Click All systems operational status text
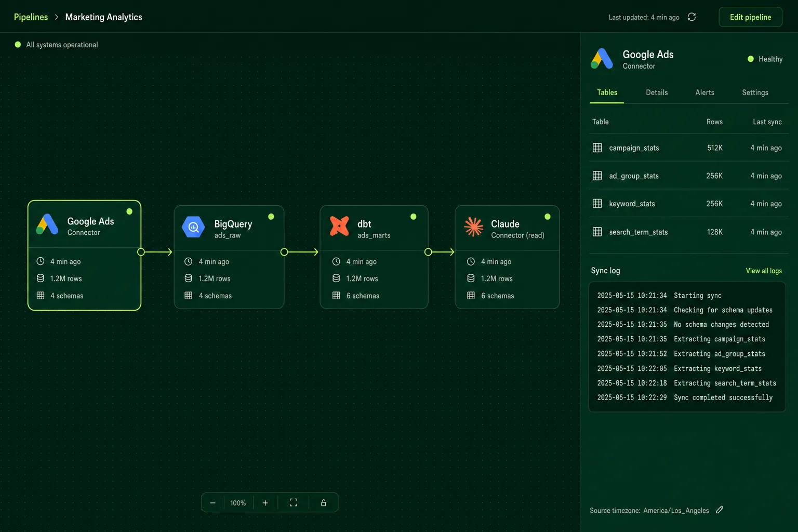 (x=62, y=45)
